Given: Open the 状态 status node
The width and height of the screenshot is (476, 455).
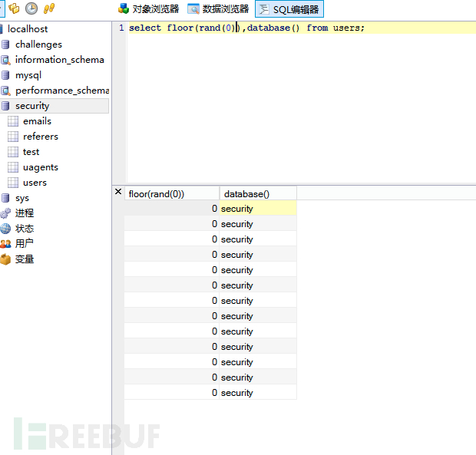Looking at the screenshot, I should tap(25, 229).
